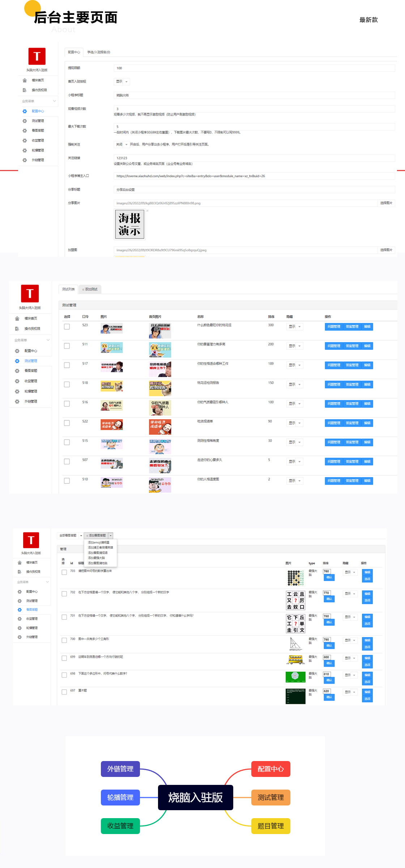
Task: Click the home icon beside 模块首页 in the top panel
Action: coord(25,80)
